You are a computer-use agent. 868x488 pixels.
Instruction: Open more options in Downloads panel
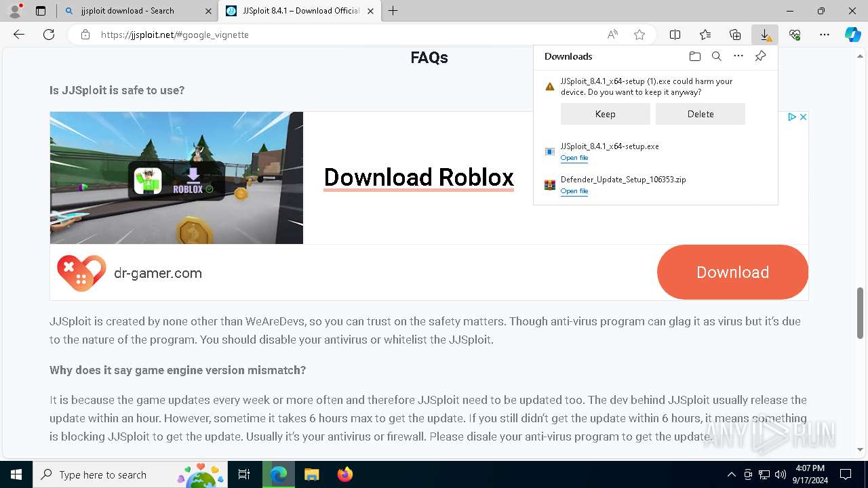[x=738, y=56]
